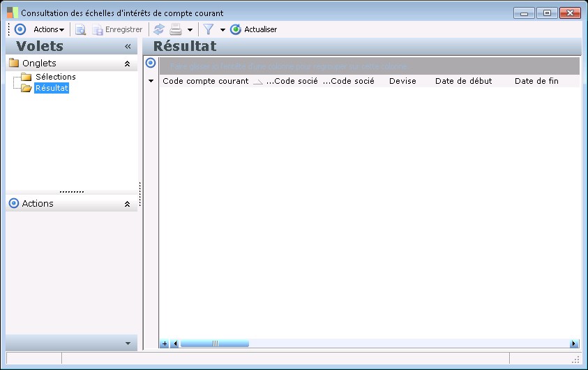
Task: Collapse the Onglets section
Action: pos(127,64)
